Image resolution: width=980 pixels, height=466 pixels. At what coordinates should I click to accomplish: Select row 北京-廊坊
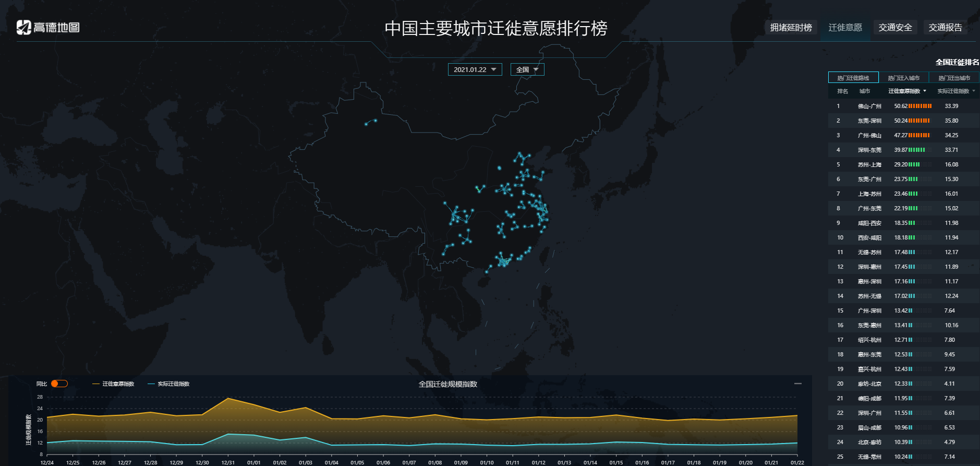click(904, 442)
